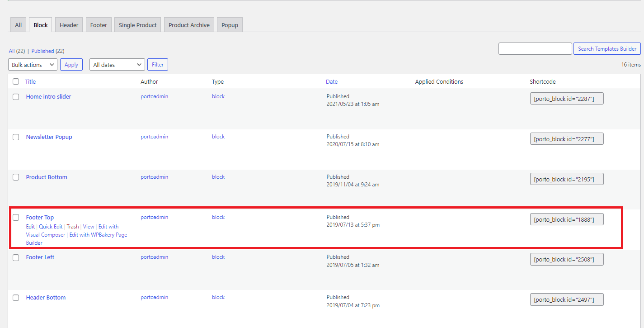Open the Bulk actions dropdown
Image resolution: width=644 pixels, height=328 pixels.
(33, 65)
